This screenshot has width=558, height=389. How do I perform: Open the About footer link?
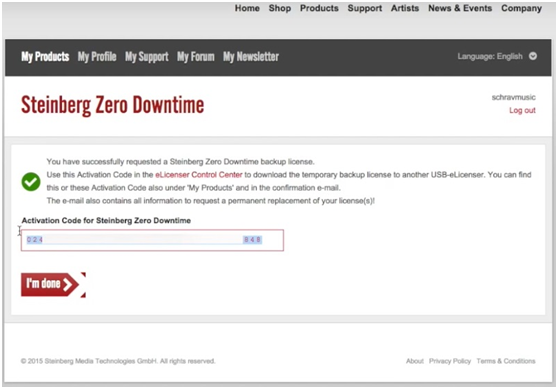(x=415, y=361)
